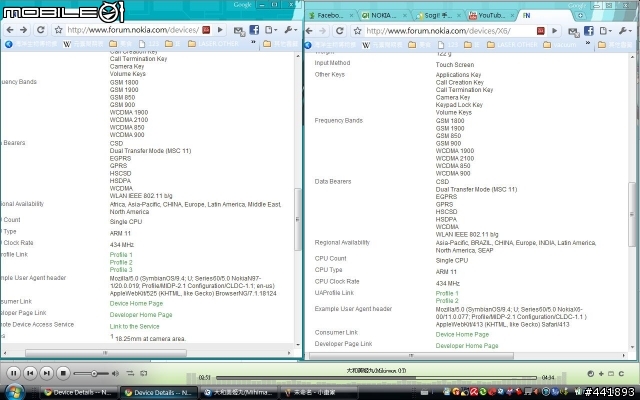Open the LASER OTHER bookmark folder in the left window
Screen dimensions: 640x400
click(213, 44)
